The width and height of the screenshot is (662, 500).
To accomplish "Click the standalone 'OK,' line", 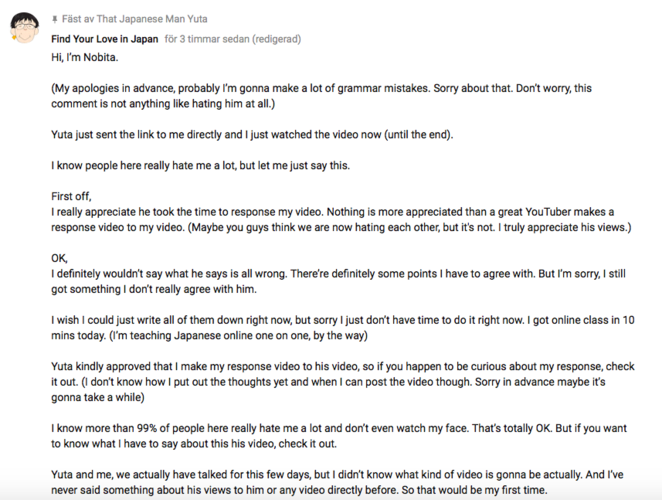I will 58,257.
